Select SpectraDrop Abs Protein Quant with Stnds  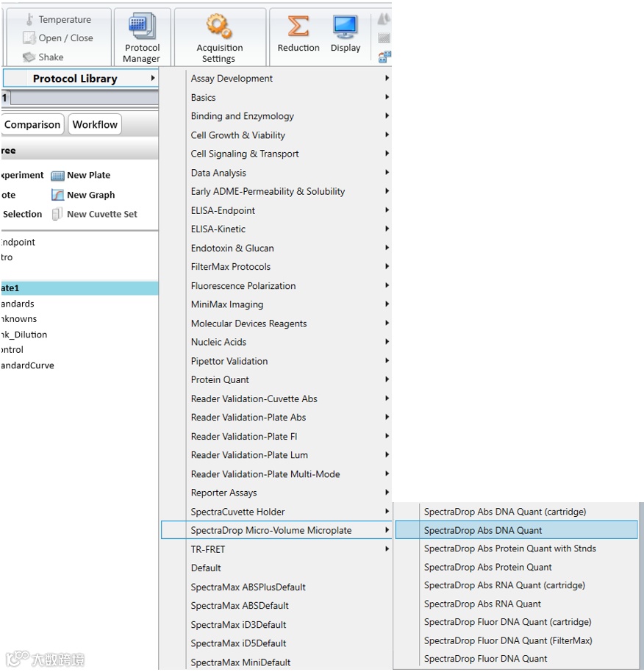(516, 548)
